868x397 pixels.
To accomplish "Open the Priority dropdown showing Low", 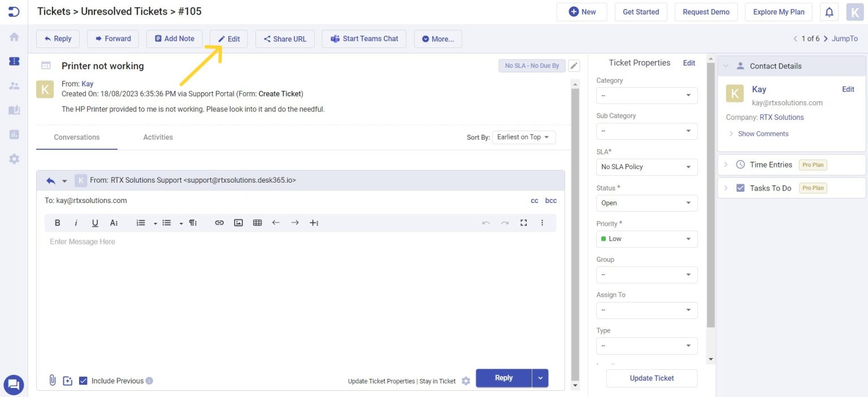I will 646,239.
